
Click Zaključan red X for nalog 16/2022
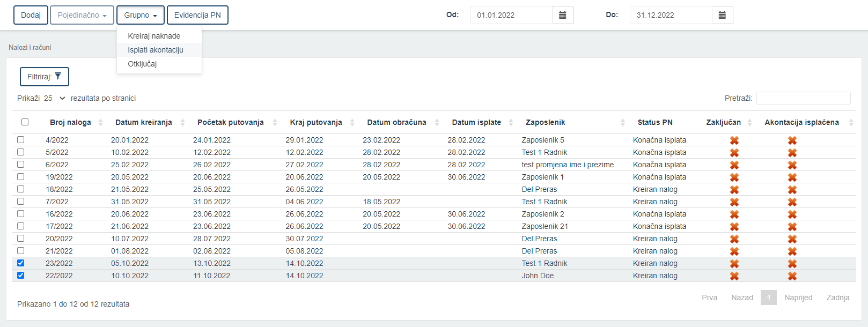tap(734, 214)
